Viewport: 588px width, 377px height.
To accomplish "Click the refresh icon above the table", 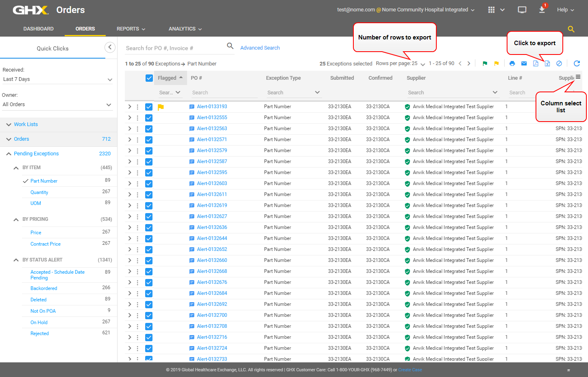I will [577, 63].
